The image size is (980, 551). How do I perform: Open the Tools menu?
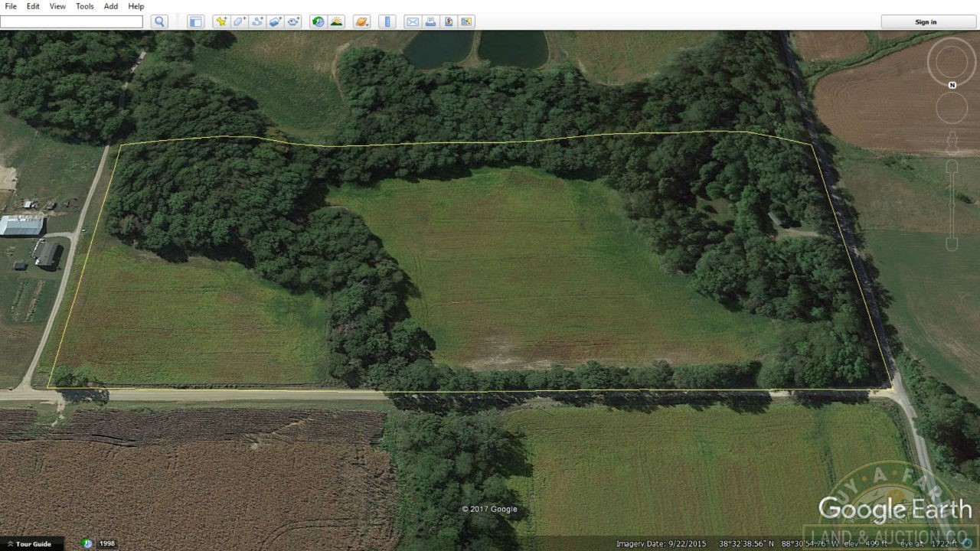(x=84, y=6)
